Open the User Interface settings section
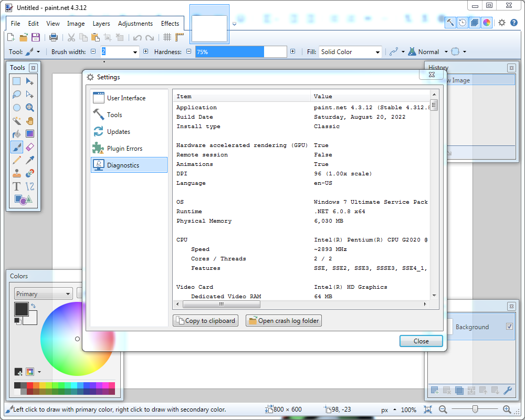Viewport: 525px width, 420px height. pos(129,98)
